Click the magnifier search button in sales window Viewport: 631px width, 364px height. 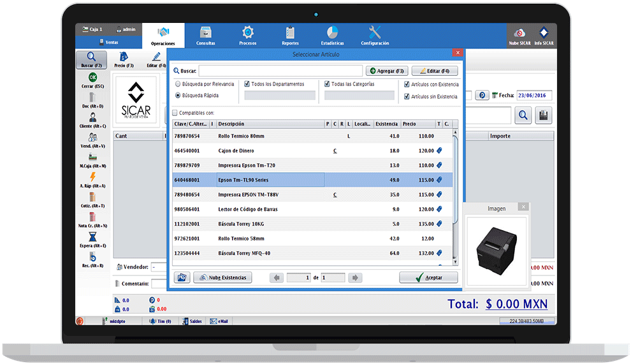523,115
